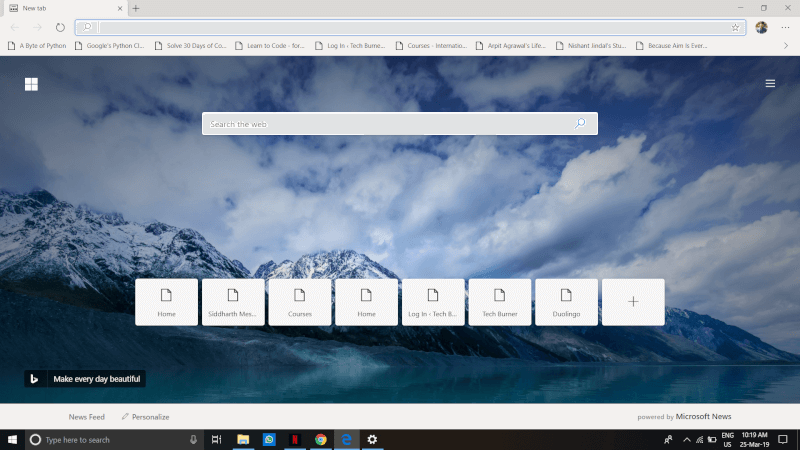Open 'Google's Python Cl...' bookmark

point(110,46)
